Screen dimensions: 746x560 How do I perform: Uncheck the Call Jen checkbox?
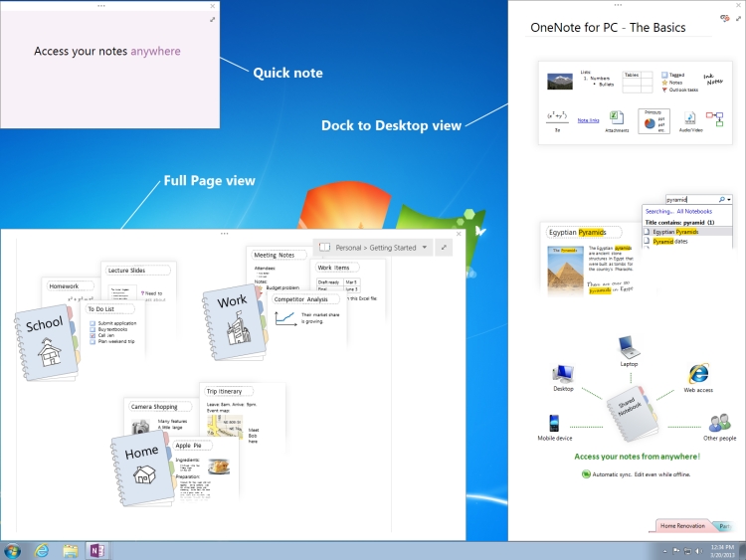[x=93, y=335]
